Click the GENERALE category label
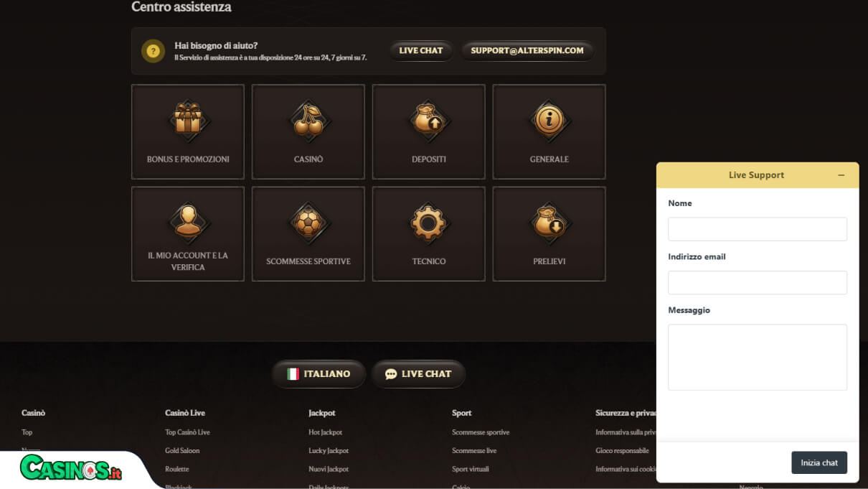 pos(549,159)
